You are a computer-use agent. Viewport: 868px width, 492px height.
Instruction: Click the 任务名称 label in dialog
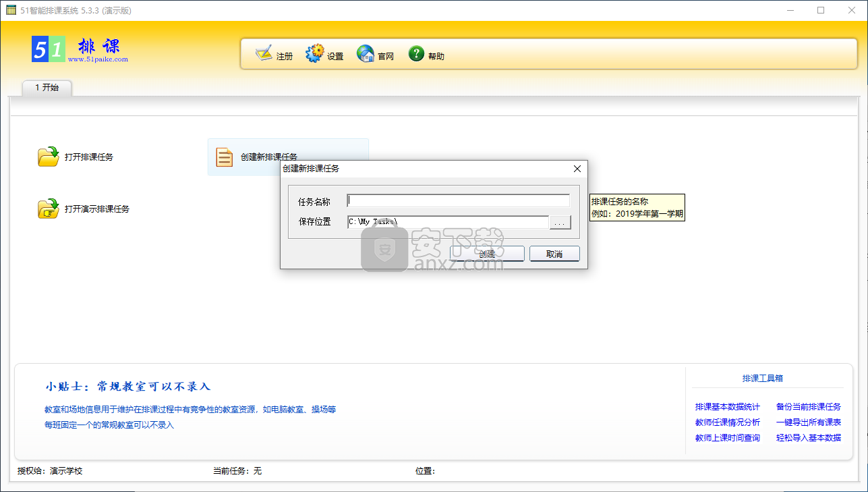click(314, 202)
